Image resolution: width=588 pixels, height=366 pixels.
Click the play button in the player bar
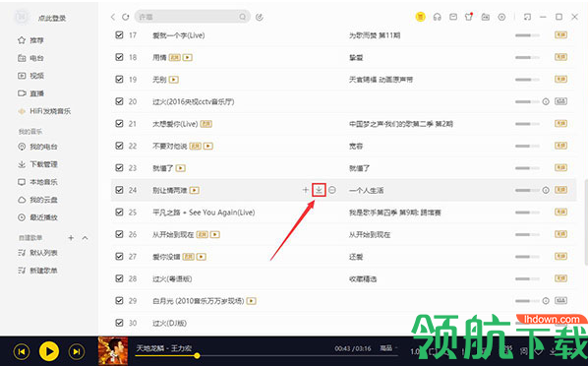click(x=49, y=351)
